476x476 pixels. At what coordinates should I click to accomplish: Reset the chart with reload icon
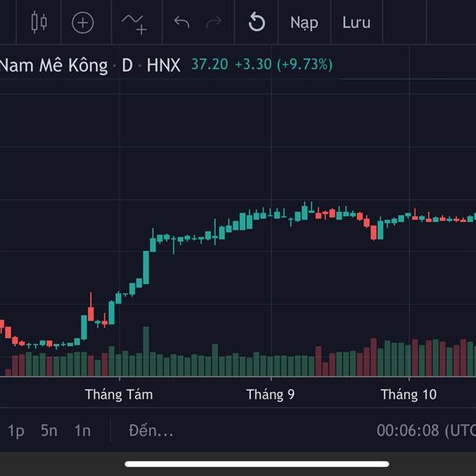[256, 22]
